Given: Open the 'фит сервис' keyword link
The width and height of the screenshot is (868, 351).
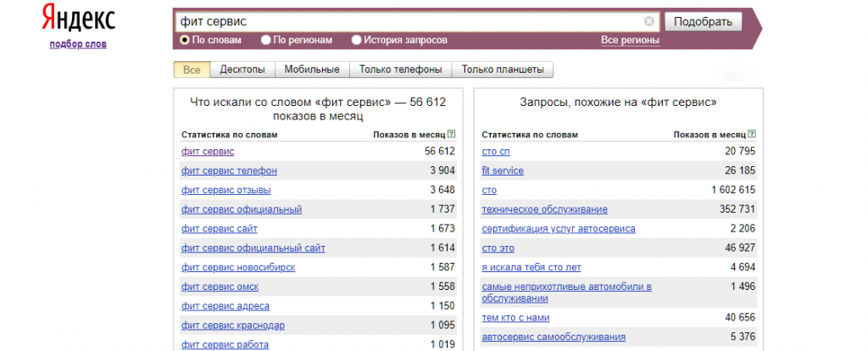Looking at the screenshot, I should coord(208,151).
